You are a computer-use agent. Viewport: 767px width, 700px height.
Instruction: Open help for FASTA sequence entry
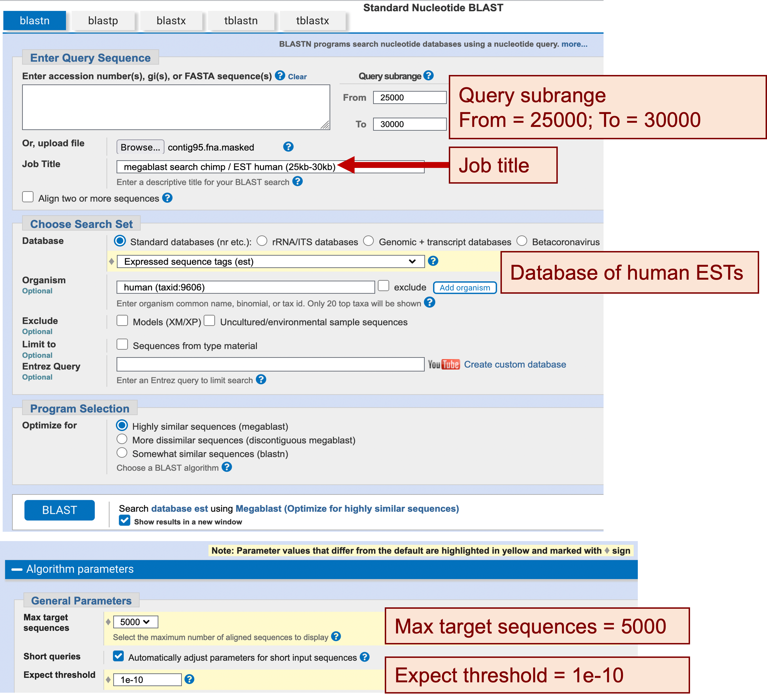pyautogui.click(x=280, y=76)
